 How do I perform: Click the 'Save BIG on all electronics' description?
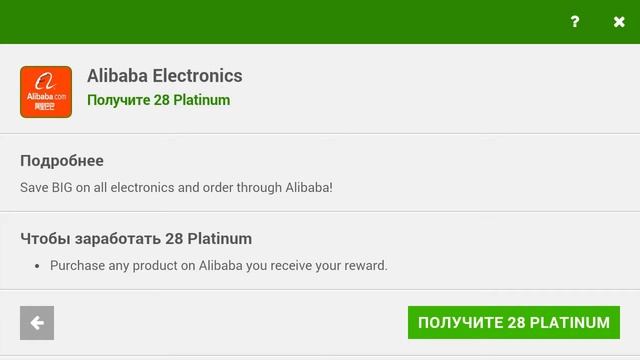point(176,187)
